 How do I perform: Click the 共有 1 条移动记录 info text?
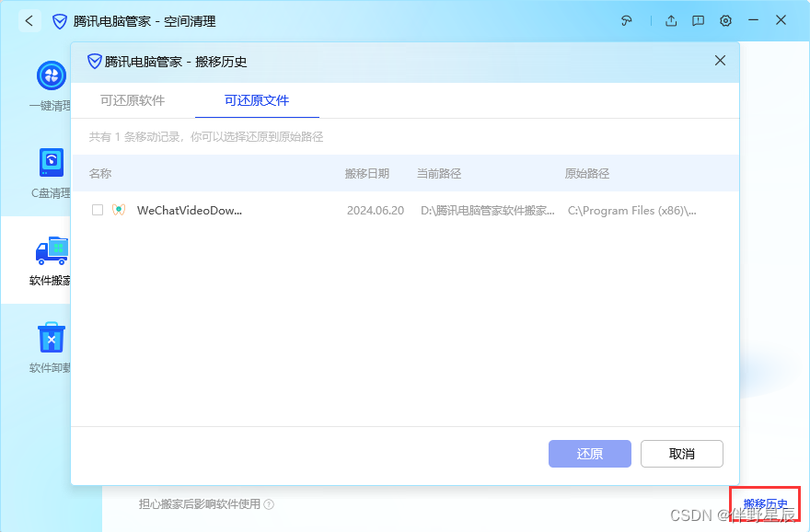click(205, 137)
